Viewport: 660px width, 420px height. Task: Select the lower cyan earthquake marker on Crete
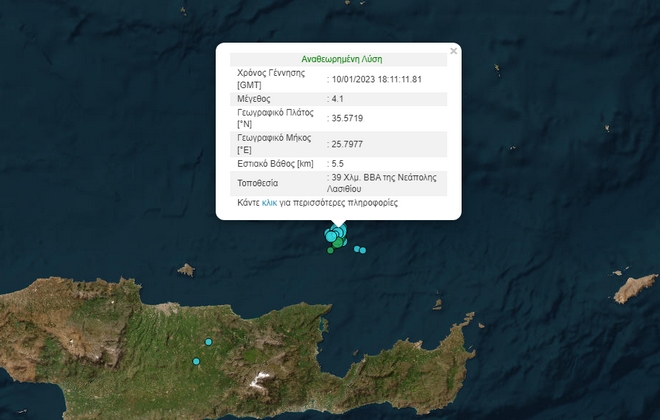coord(196,361)
